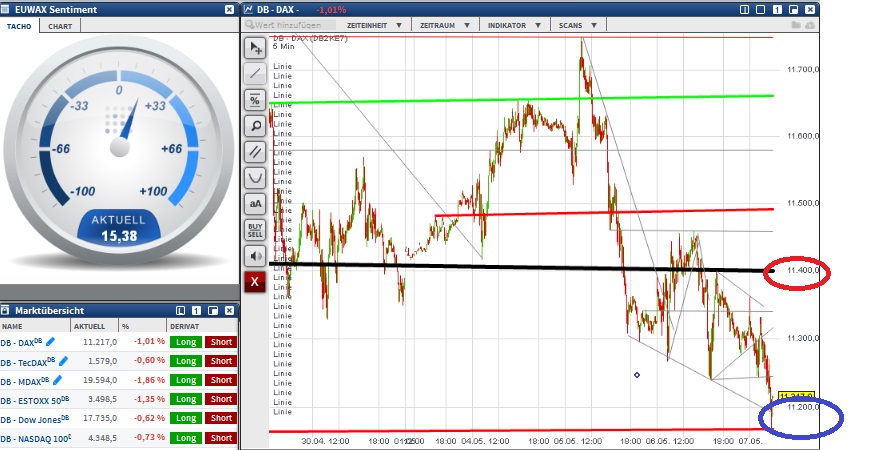Edit DB - MDAX with pencil icon
880x450 pixels.
(x=57, y=380)
